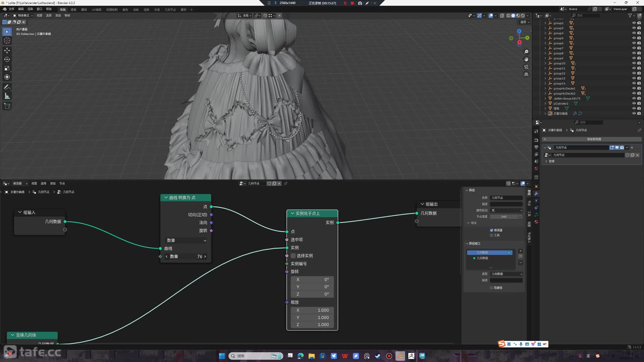
Task: Remove the selected interface item with minus
Action: [521, 256]
